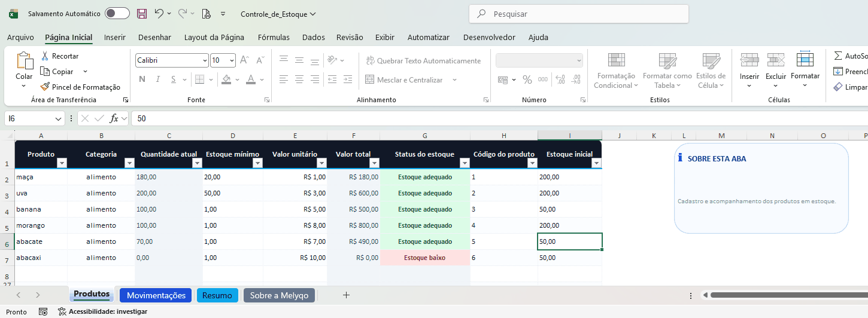The image size is (868, 318).
Task: Click the Colar clipboard icon
Action: pyautogui.click(x=25, y=61)
